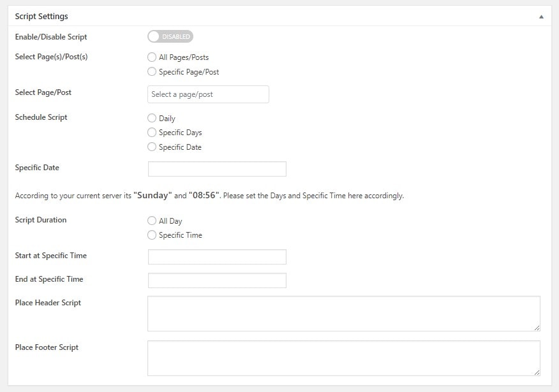559x392 pixels.
Task: Click inside the Place Footer Script textarea
Action: click(x=344, y=358)
